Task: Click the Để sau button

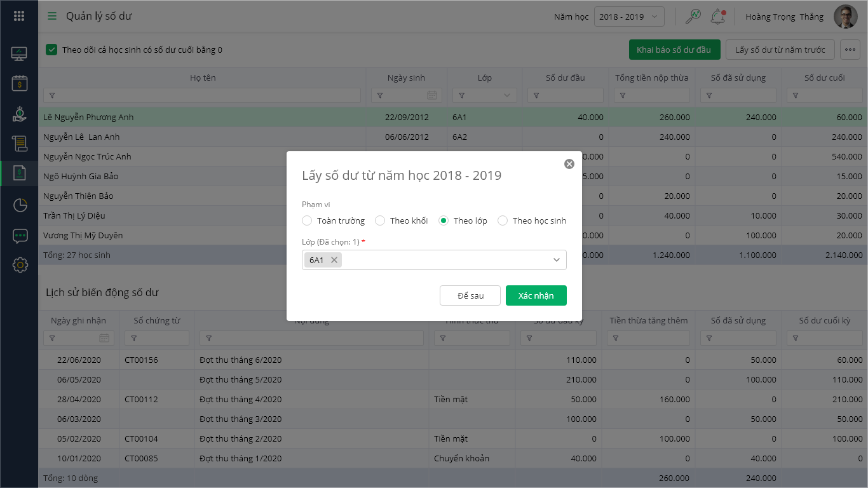Action: pos(470,295)
